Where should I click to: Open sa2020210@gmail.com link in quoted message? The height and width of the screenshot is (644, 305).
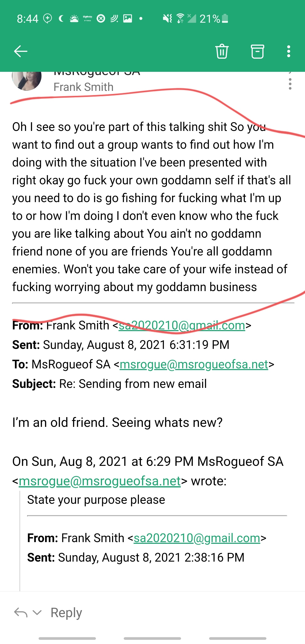point(197,538)
